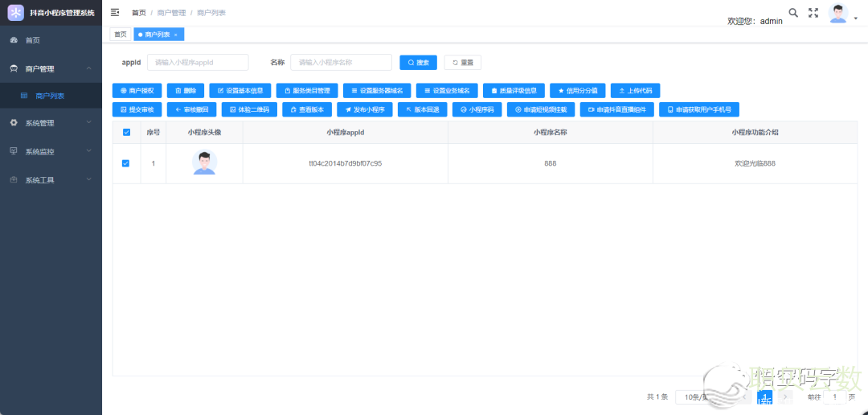
Task: Click appId cell tt04c2014b7d9bf07c95
Action: coord(346,163)
